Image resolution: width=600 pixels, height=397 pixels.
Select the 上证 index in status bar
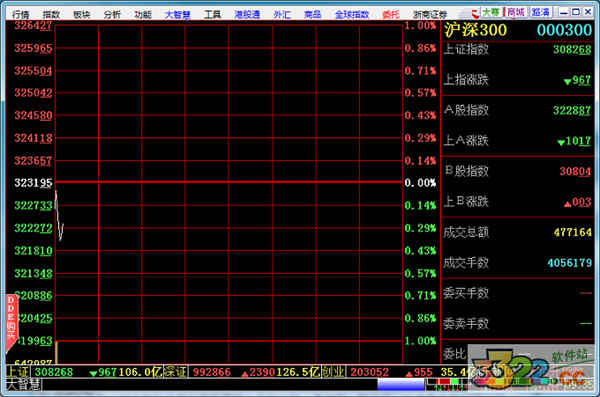17,372
